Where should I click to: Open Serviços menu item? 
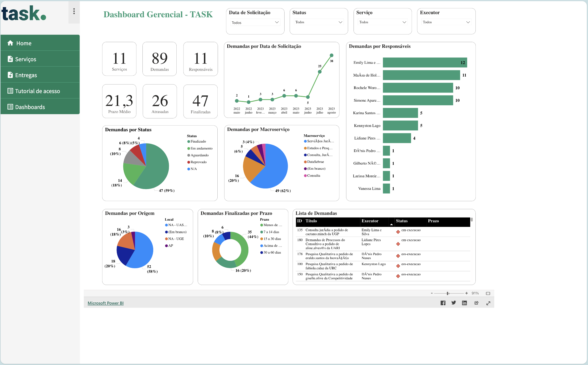40,59
